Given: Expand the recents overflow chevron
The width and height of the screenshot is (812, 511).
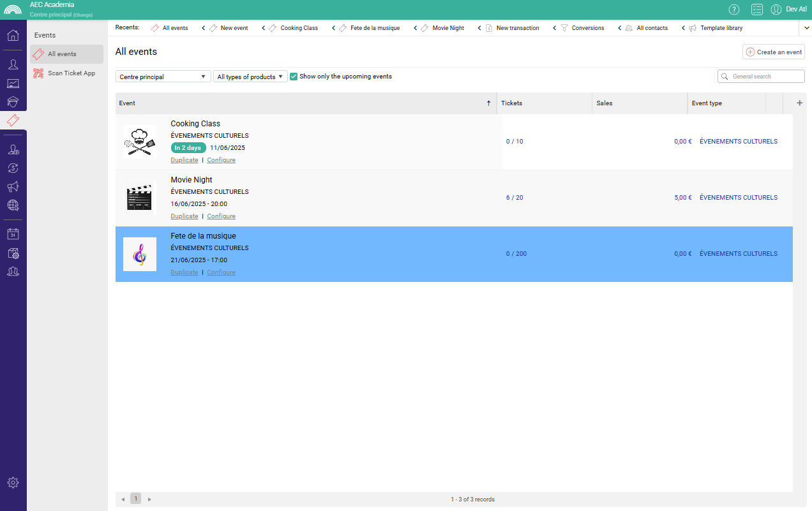Looking at the screenshot, I should pos(805,28).
